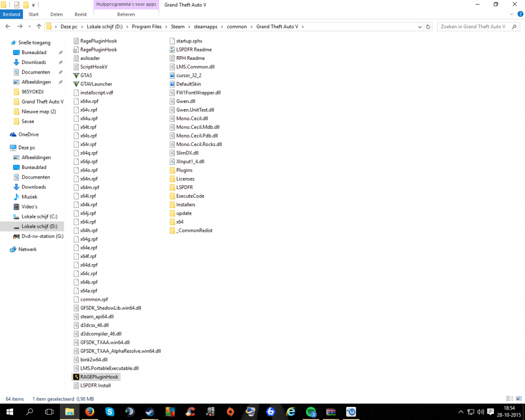This screenshot has height=420, width=525.
Task: Select the ScriptHookV file
Action: pyautogui.click(x=90, y=67)
